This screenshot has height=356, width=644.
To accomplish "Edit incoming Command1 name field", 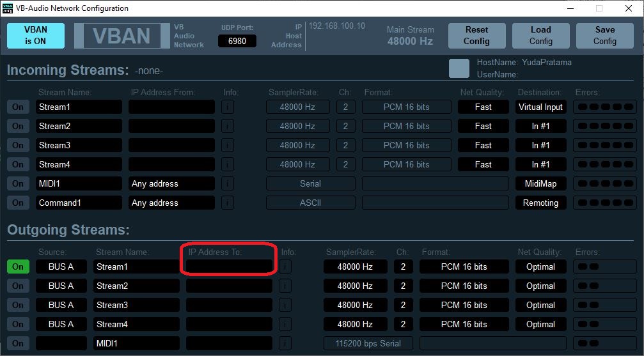I will tap(79, 203).
